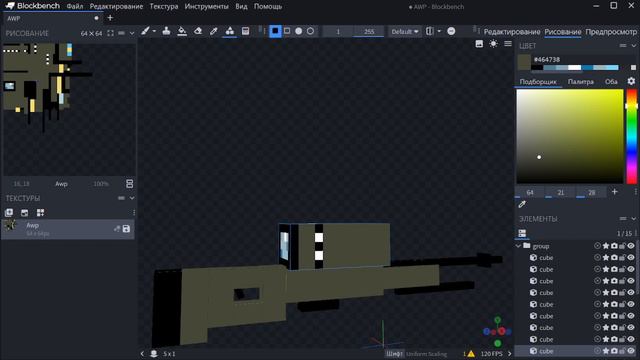Screen dimensions: 640x360
Task: Open the viewport hamburger menu
Action: [x=508, y=44]
